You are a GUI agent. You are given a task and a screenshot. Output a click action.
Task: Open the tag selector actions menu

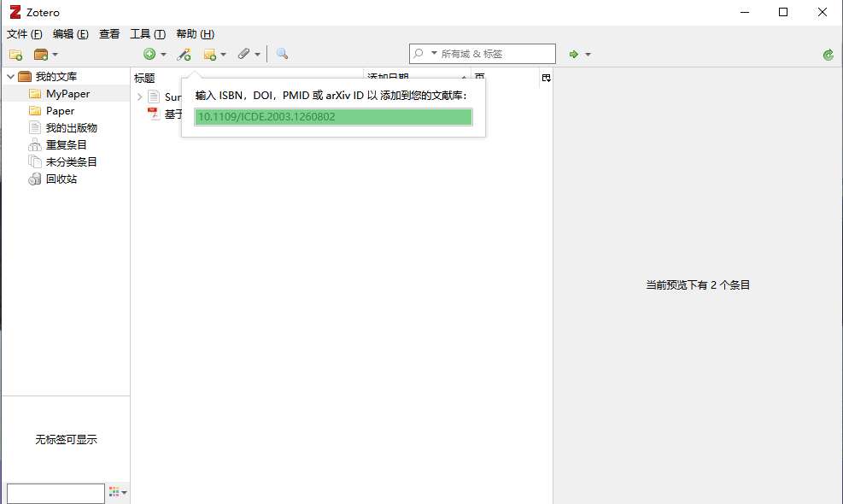point(118,492)
